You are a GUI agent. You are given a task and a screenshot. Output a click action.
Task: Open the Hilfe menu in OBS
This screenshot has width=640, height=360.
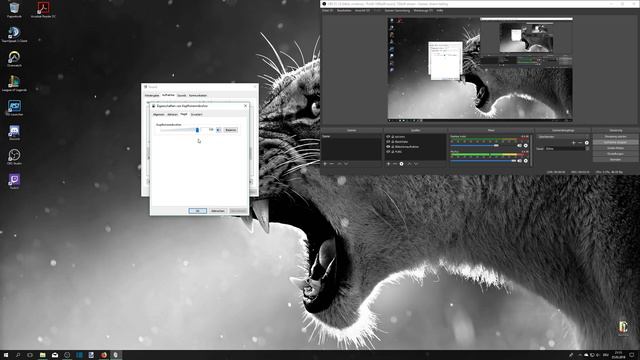click(x=440, y=11)
